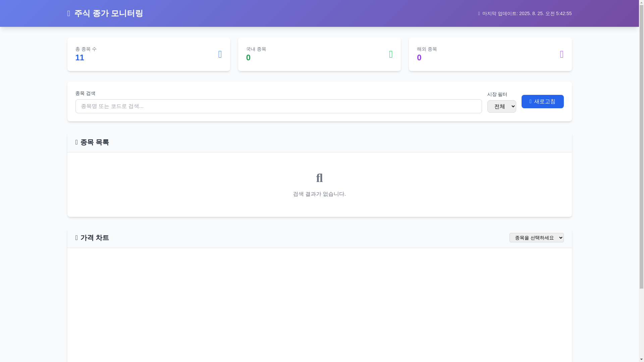Click the 총 종목 수 label
The height and width of the screenshot is (362, 644).
[86, 49]
